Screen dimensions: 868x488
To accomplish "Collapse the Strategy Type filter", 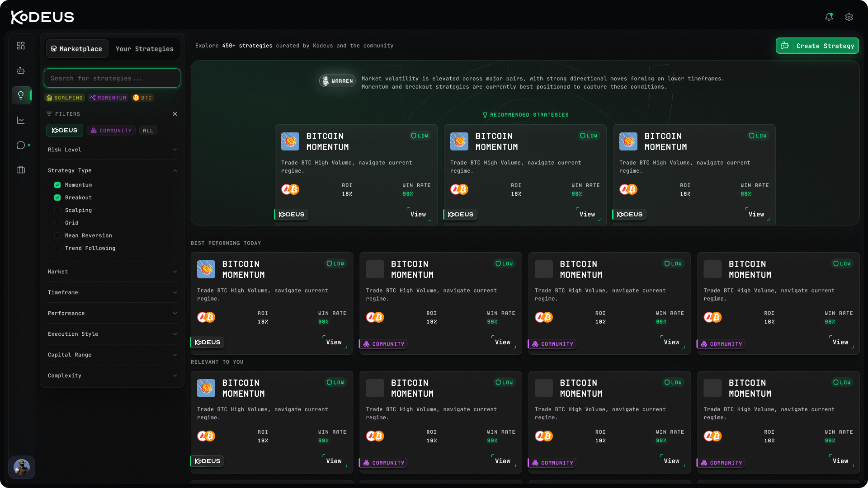I will tap(112, 170).
